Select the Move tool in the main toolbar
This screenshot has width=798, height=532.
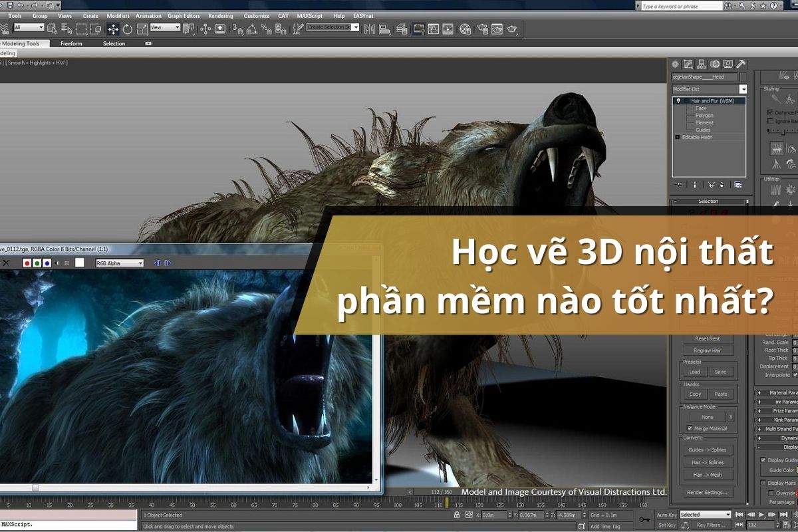[x=113, y=29]
